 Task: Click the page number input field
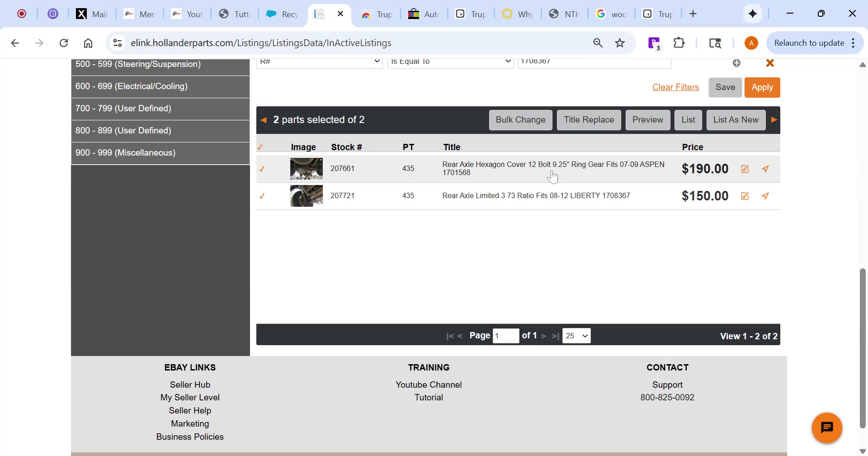pos(506,335)
